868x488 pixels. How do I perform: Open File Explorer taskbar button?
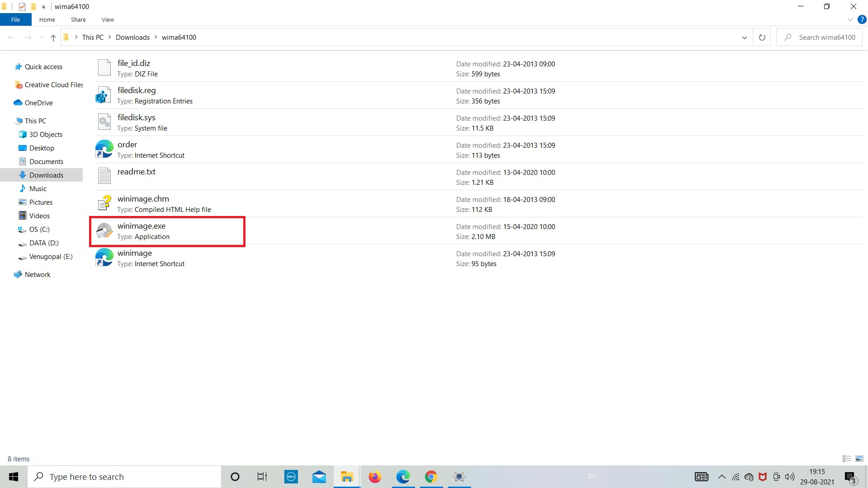[347, 477]
